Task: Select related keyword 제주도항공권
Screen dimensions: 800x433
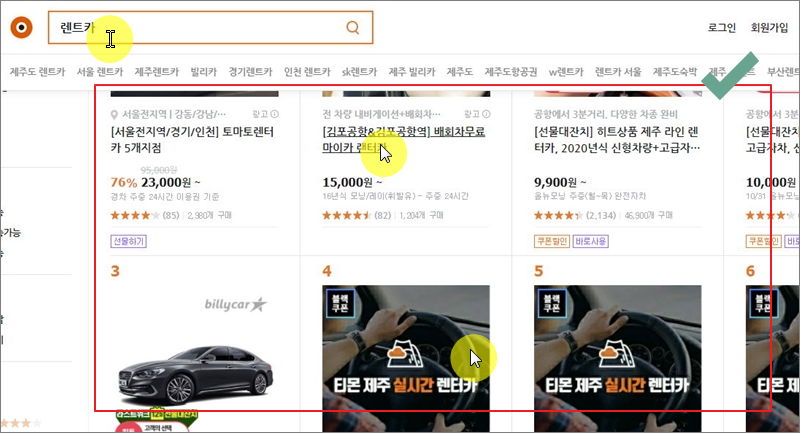Action: click(511, 72)
